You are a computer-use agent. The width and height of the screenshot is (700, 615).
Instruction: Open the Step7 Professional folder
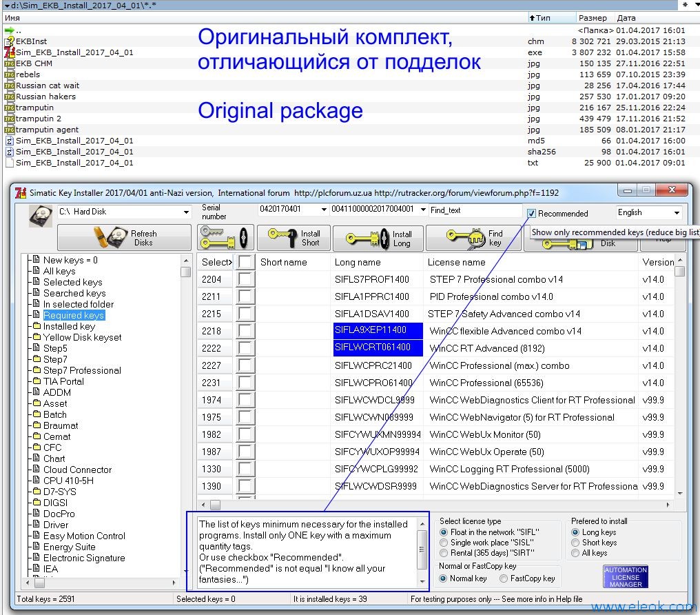pos(82,370)
